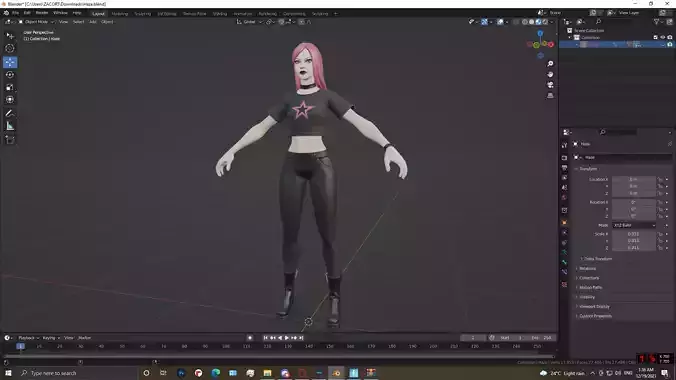
Task: Toggle Collection render camera icon in outliner
Action: [x=670, y=38]
